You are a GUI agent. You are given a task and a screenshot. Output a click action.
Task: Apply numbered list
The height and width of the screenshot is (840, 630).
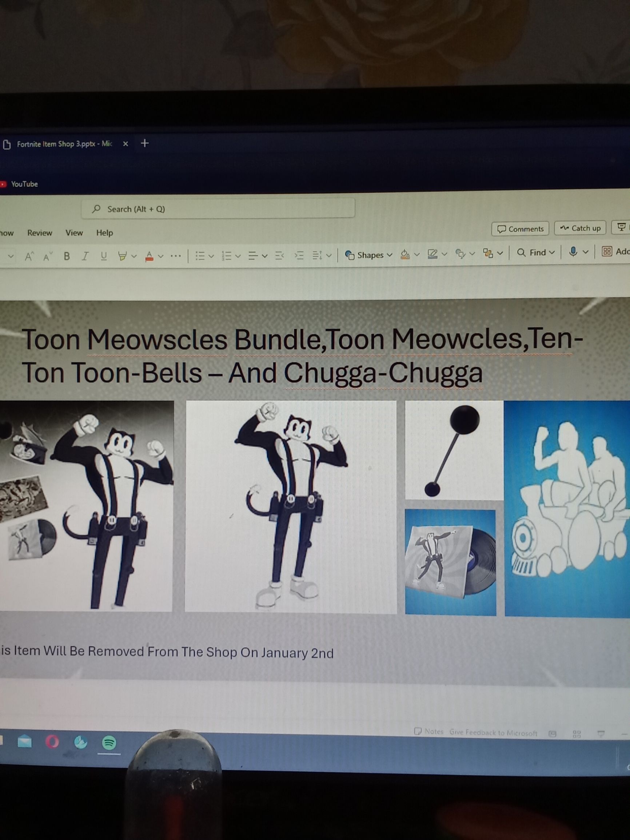226,256
